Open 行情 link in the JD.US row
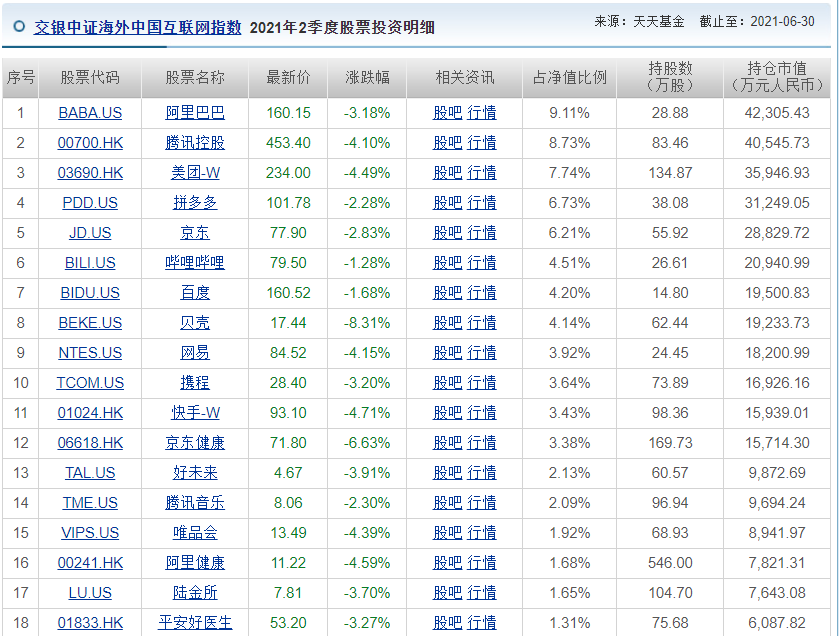 tap(482, 233)
